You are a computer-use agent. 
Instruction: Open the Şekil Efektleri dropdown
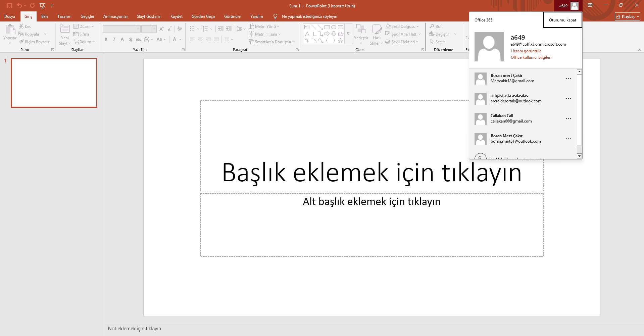click(x=402, y=42)
